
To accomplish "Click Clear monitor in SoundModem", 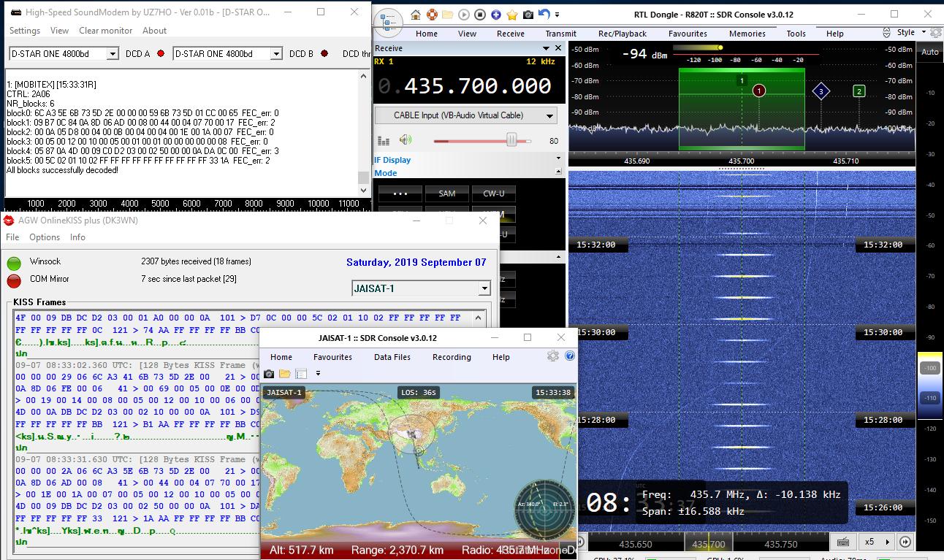I will coord(106,31).
